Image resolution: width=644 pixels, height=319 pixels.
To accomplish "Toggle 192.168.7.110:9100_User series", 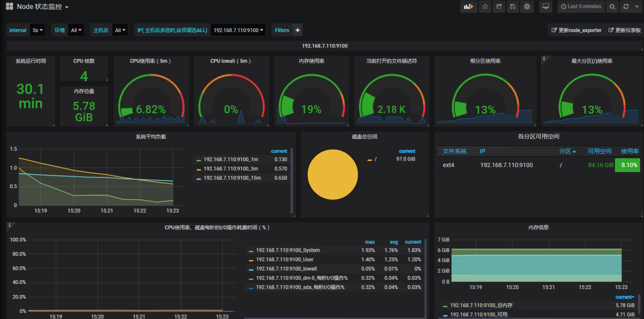I will point(284,260).
